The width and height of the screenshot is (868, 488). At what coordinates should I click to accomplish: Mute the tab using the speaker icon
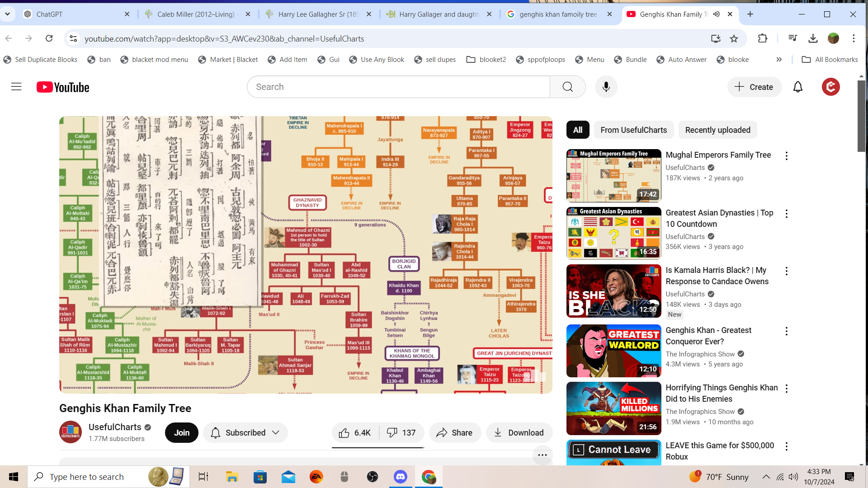(717, 14)
